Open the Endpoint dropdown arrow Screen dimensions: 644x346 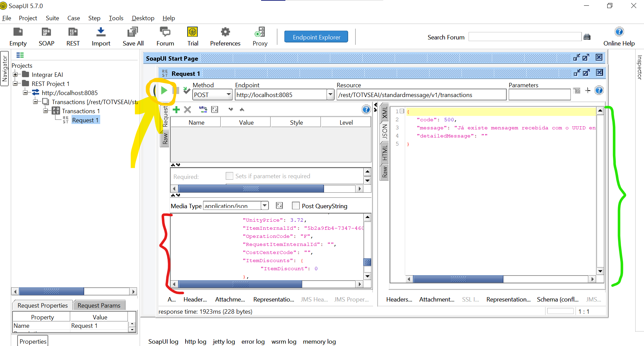point(331,95)
